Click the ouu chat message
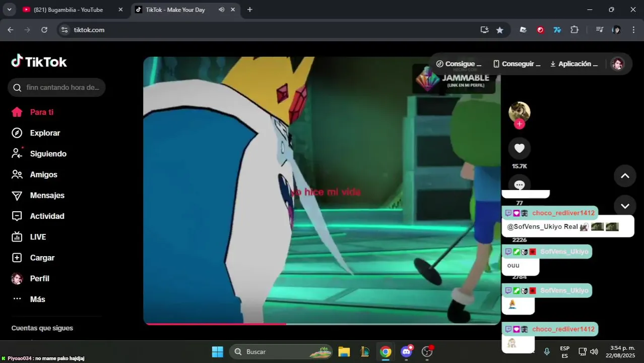644x363 pixels. point(521,266)
